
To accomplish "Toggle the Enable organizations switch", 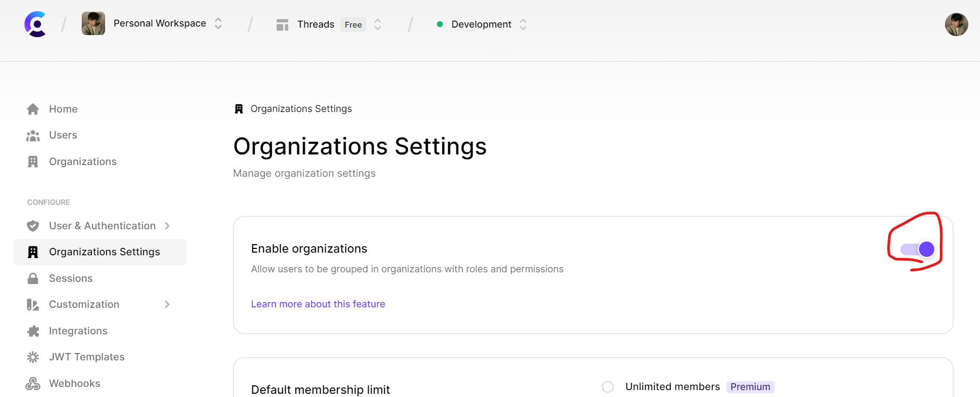I will tap(917, 249).
